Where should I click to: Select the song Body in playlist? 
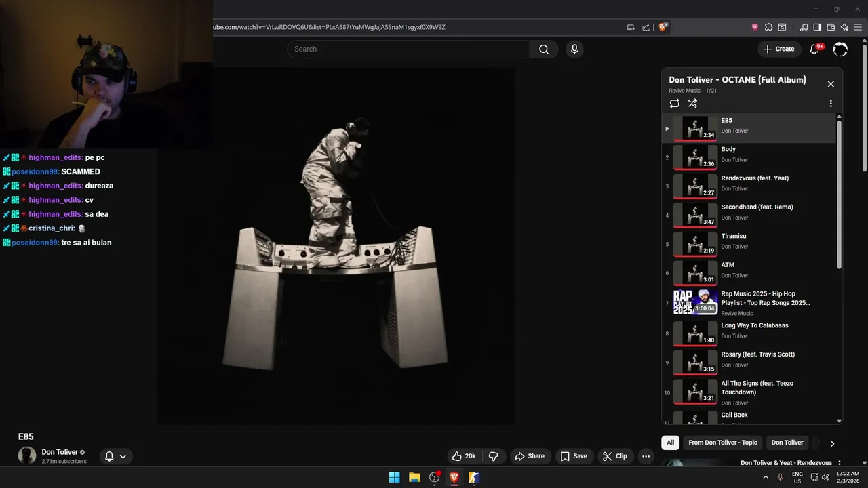click(749, 157)
